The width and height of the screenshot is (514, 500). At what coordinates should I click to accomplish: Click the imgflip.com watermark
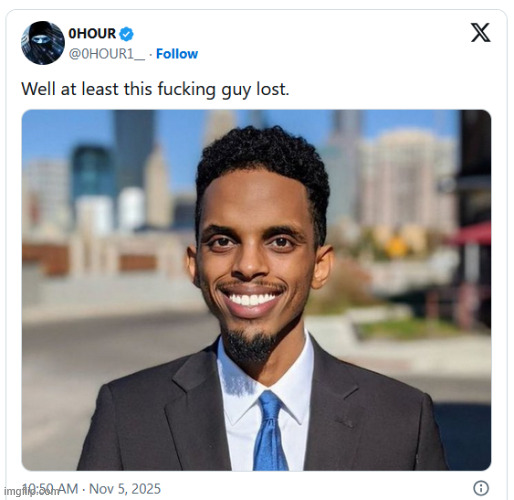pyautogui.click(x=31, y=491)
